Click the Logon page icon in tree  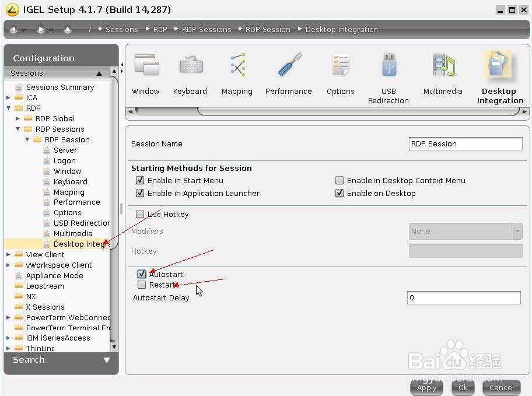(x=47, y=160)
